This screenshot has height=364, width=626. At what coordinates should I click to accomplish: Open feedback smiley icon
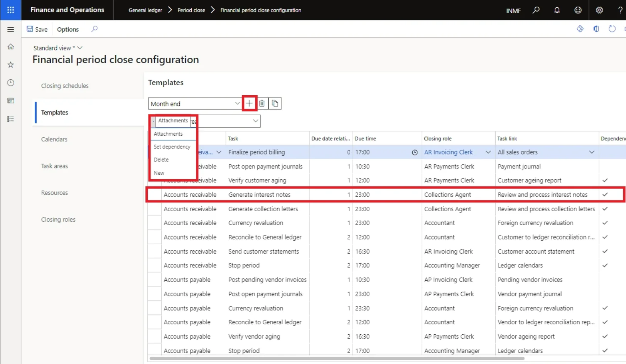[x=578, y=10]
